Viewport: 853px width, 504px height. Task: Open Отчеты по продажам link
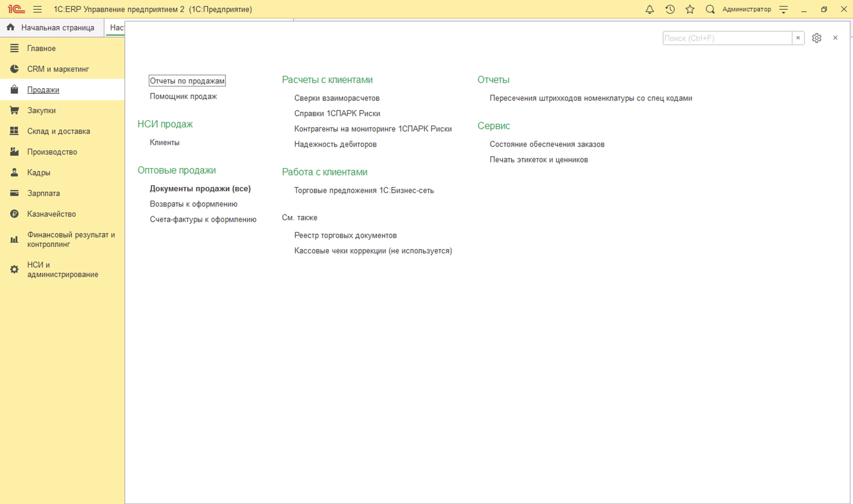(187, 81)
